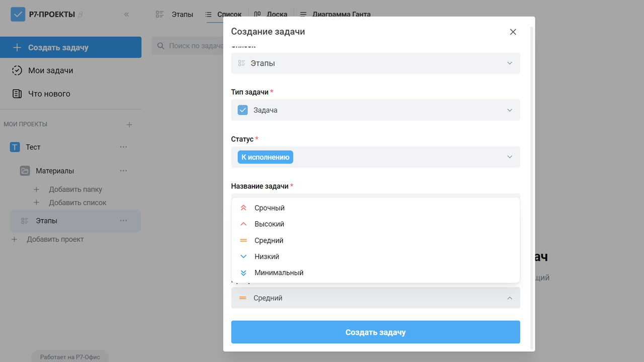Switch to the Список tab
Image resolution: width=644 pixels, height=362 pixels.
click(224, 15)
